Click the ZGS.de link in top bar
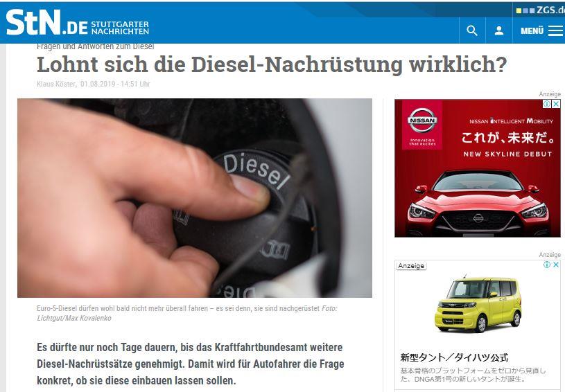565x392 pixels. pyautogui.click(x=541, y=10)
